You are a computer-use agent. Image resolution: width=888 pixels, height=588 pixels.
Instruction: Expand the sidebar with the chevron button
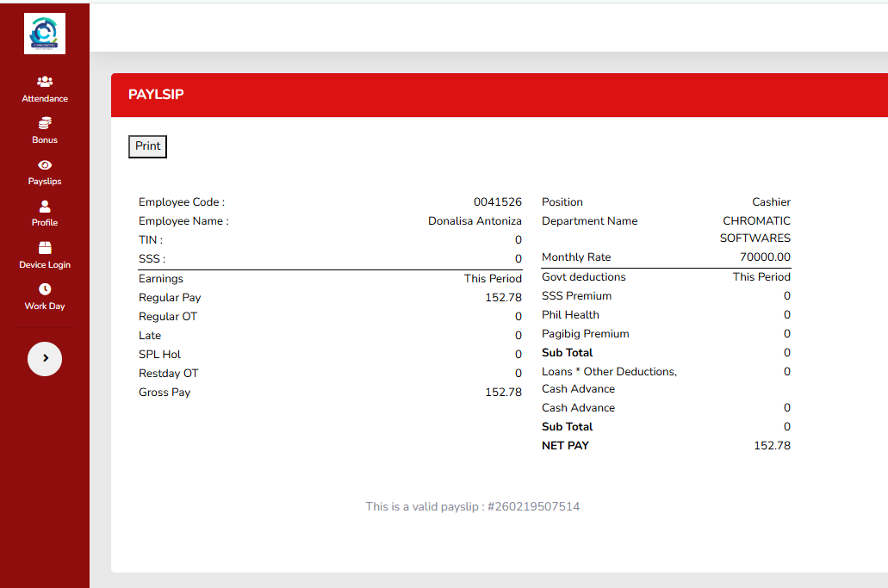pos(45,359)
